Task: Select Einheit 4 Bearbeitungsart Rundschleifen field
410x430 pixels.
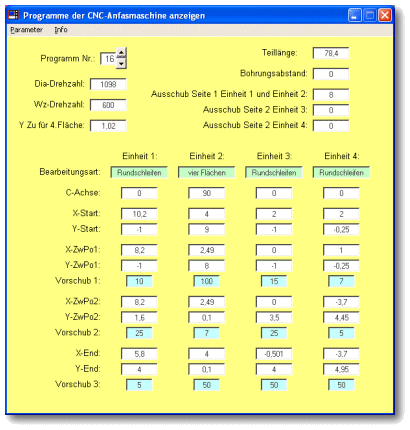Action: click(341, 173)
